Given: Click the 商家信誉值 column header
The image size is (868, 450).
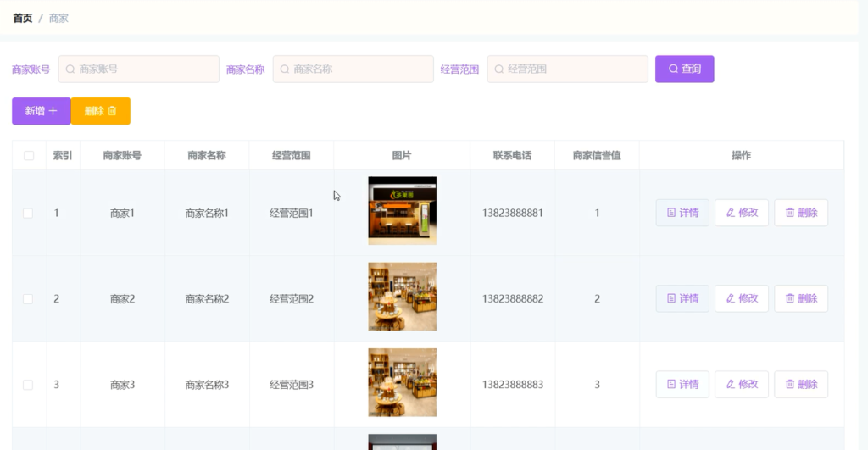Looking at the screenshot, I should (x=597, y=156).
